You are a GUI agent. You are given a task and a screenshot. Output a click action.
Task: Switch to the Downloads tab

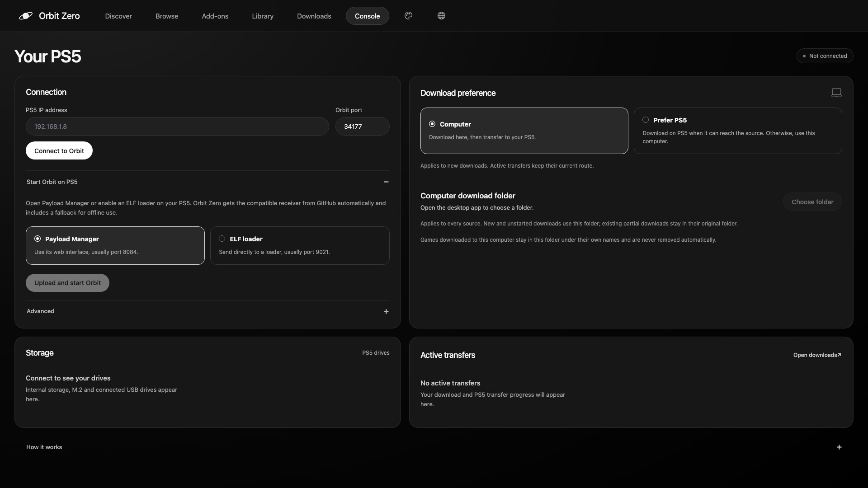(x=314, y=16)
